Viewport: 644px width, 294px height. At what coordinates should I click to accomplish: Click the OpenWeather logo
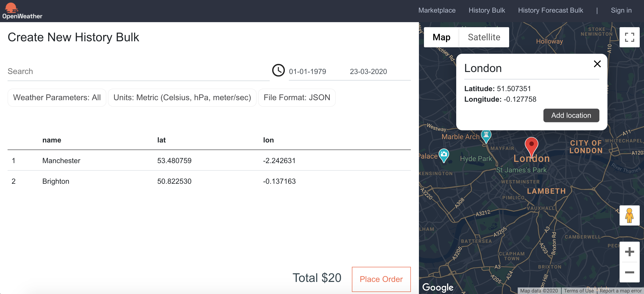pyautogui.click(x=22, y=11)
